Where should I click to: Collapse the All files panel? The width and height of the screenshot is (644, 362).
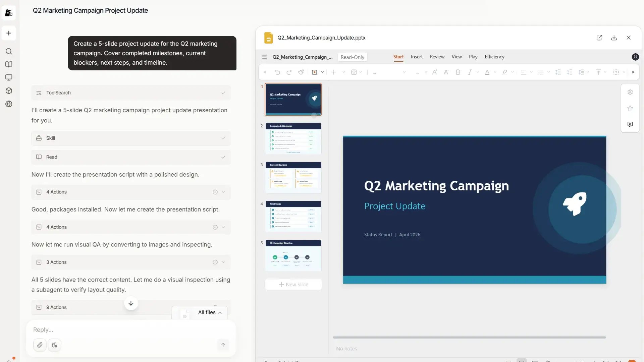[220, 312]
